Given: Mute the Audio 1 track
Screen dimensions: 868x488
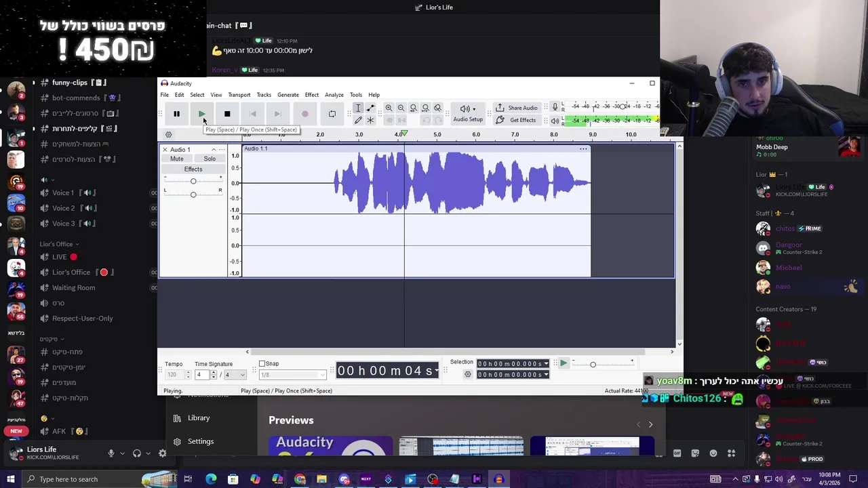Looking at the screenshot, I should pyautogui.click(x=176, y=159).
